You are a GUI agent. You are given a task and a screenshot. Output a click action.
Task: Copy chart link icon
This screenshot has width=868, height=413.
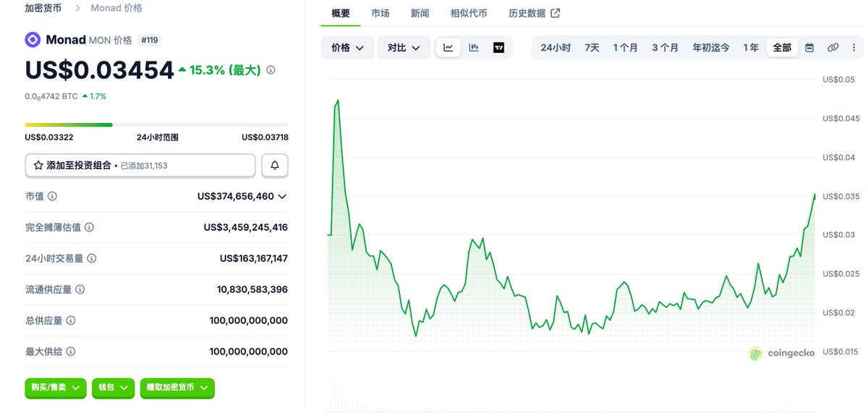833,48
